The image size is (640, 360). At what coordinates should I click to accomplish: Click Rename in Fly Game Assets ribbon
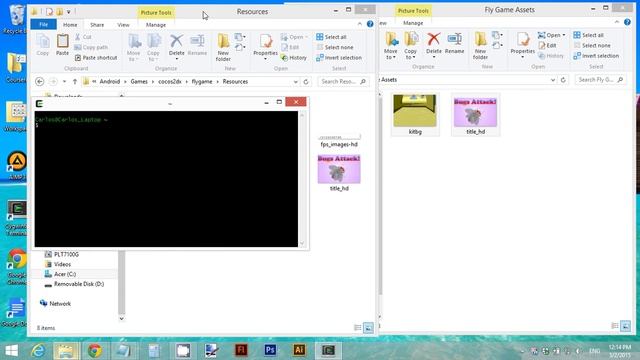(x=454, y=43)
